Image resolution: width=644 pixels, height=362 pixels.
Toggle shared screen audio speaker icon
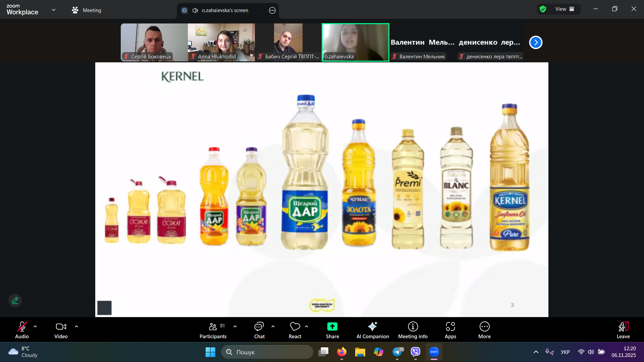click(x=195, y=10)
